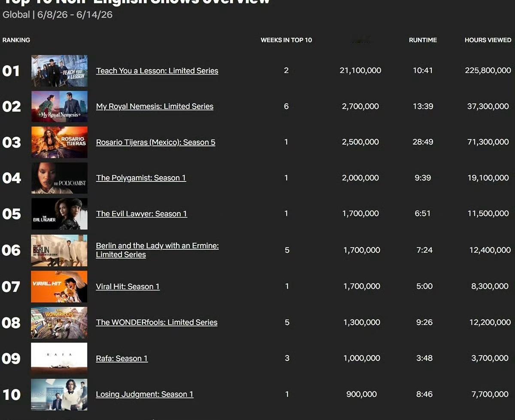This screenshot has width=515, height=420.
Task: Click The Evil Lawyer poster thumbnail
Action: [59, 214]
